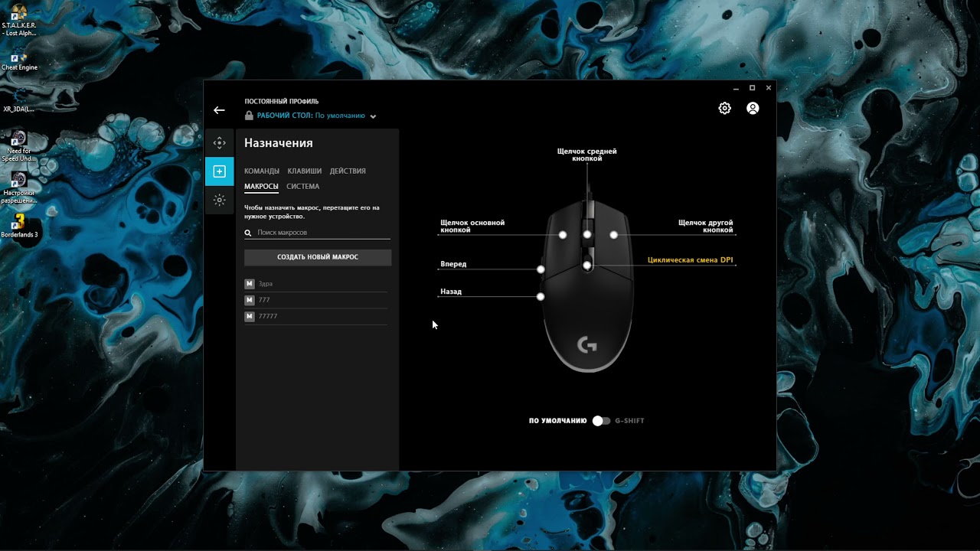The image size is (980, 551).
Task: Click the middle button marker on mouse
Action: point(587,235)
